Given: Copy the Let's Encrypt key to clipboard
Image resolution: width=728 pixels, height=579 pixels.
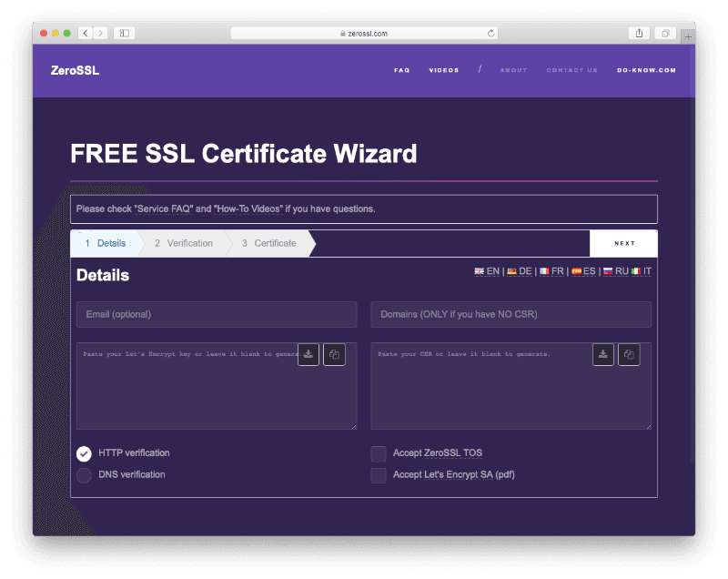Looking at the screenshot, I should pos(334,354).
